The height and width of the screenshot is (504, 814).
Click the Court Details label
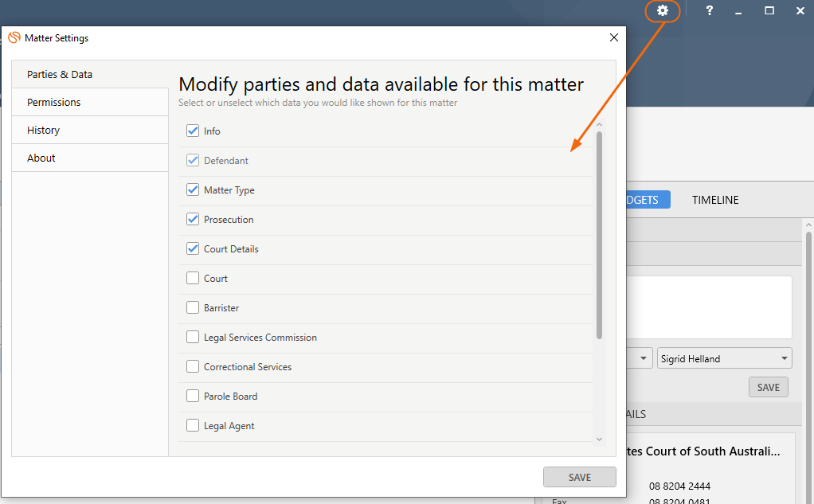coord(231,248)
